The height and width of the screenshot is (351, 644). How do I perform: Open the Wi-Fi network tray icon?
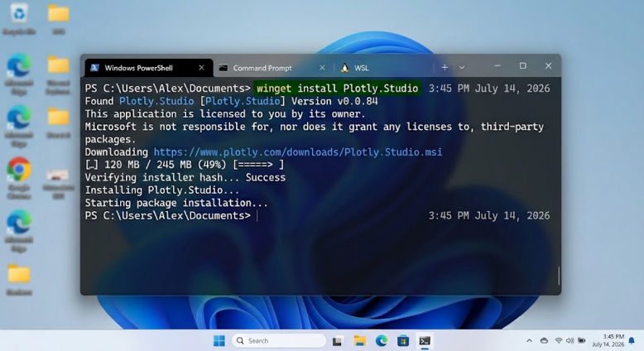558,341
